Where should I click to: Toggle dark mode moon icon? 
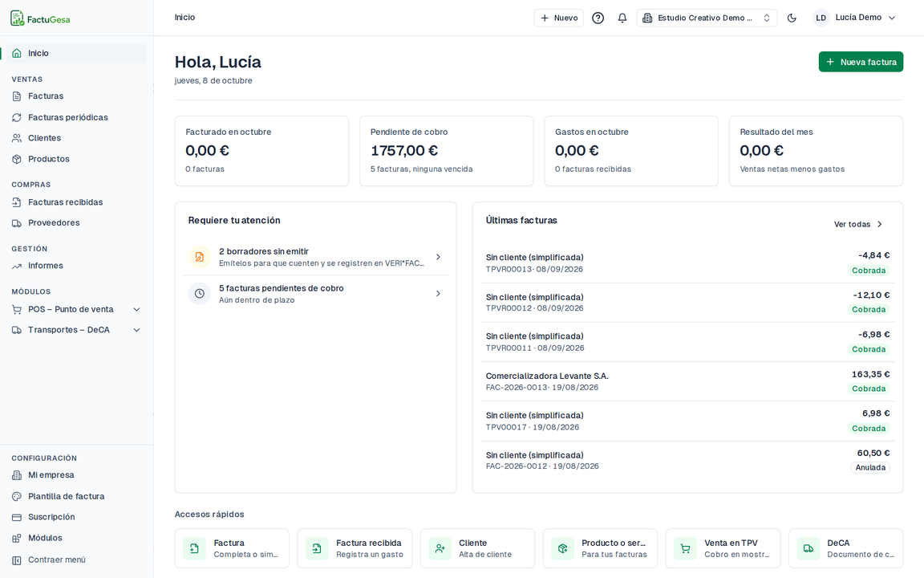[792, 18]
